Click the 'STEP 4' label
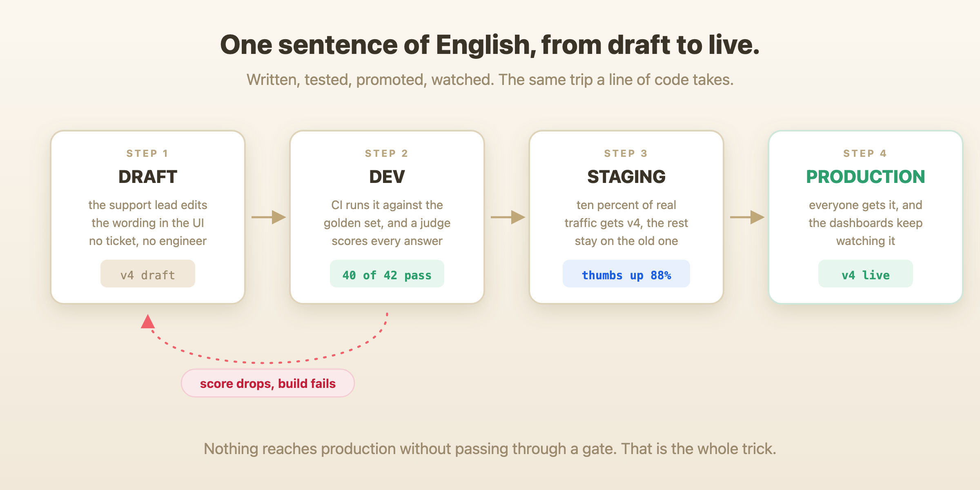 tap(866, 154)
